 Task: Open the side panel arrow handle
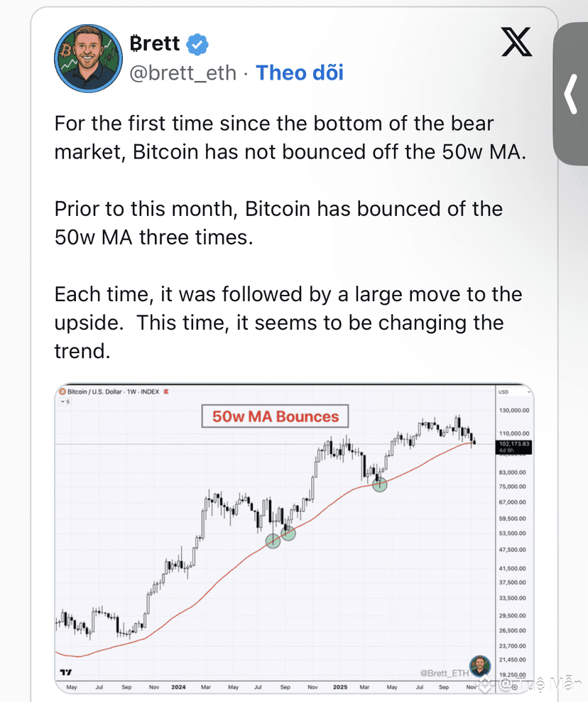572,92
